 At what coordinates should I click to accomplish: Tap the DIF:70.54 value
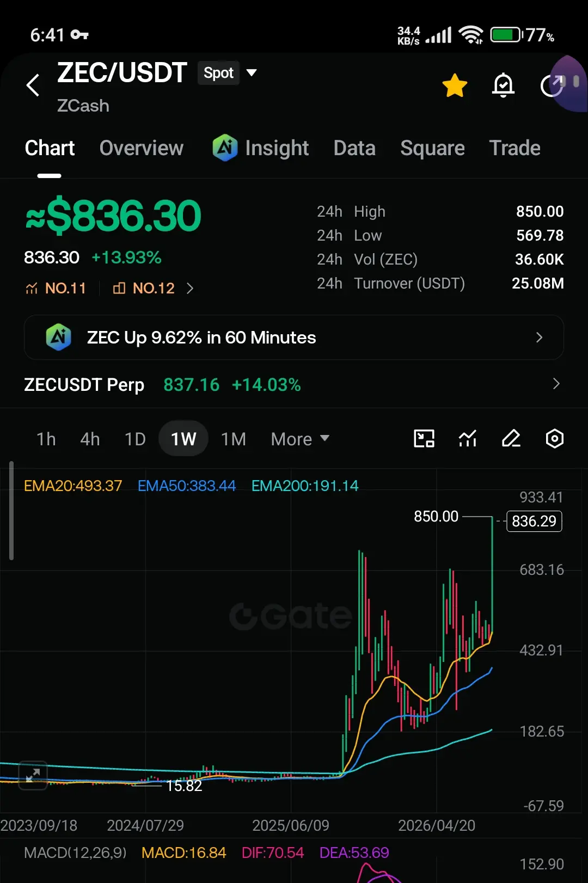pyautogui.click(x=273, y=853)
